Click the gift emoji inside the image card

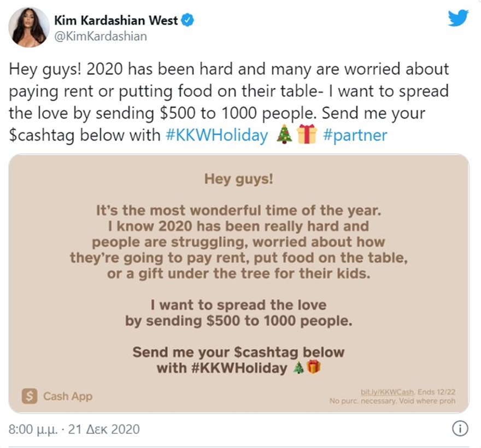click(313, 367)
